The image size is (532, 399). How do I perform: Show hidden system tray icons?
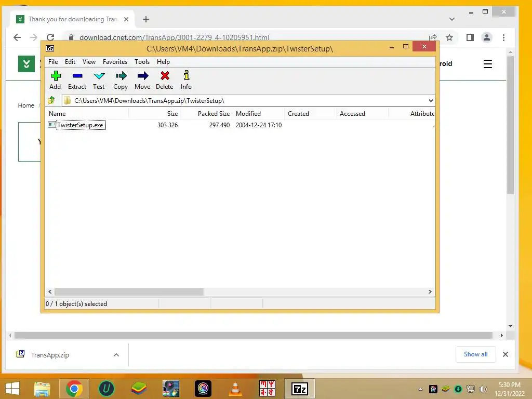[420, 389]
